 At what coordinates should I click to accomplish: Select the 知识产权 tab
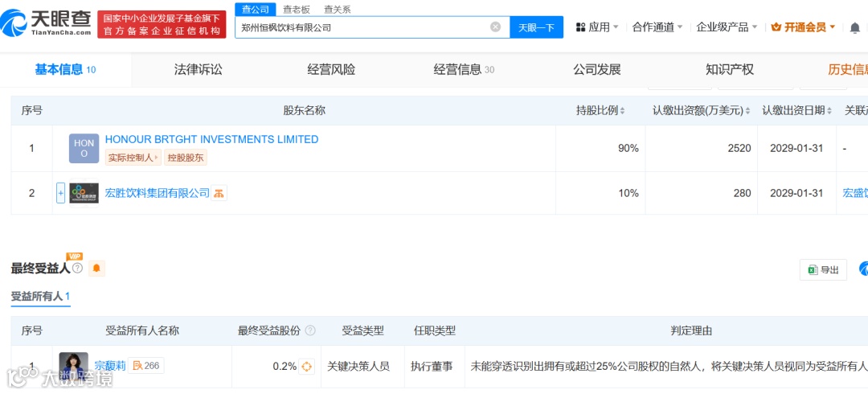point(730,70)
